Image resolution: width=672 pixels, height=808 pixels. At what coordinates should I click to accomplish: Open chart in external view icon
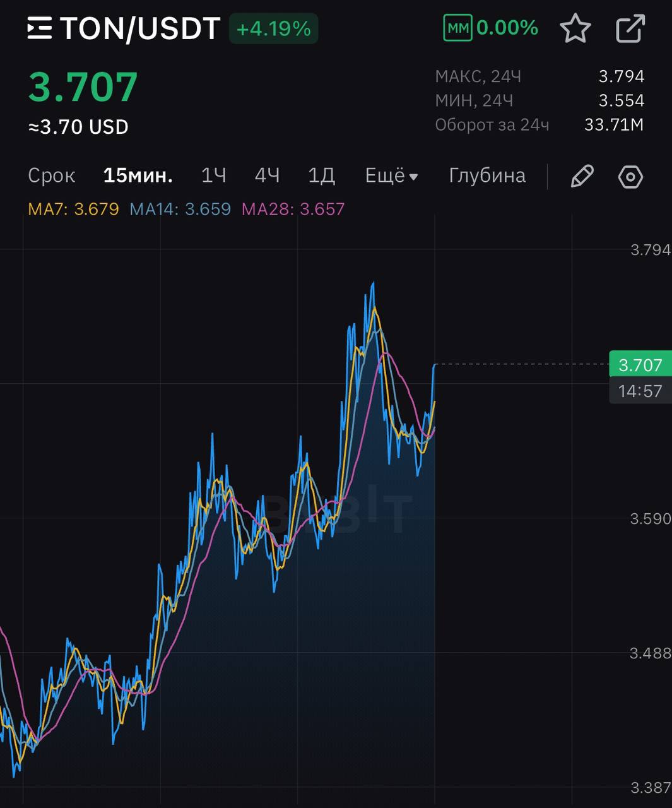(630, 29)
